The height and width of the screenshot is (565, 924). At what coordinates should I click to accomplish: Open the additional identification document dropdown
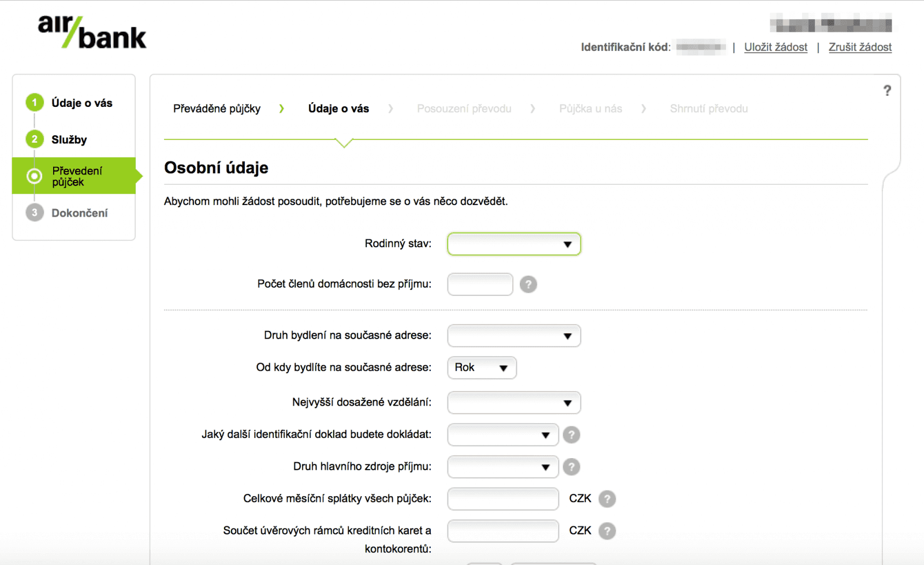[502, 434]
